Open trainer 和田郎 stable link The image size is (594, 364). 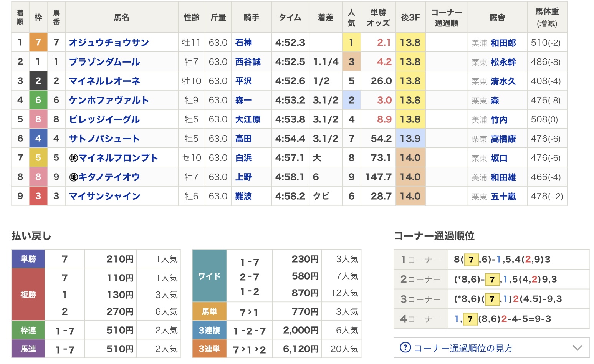tap(503, 43)
